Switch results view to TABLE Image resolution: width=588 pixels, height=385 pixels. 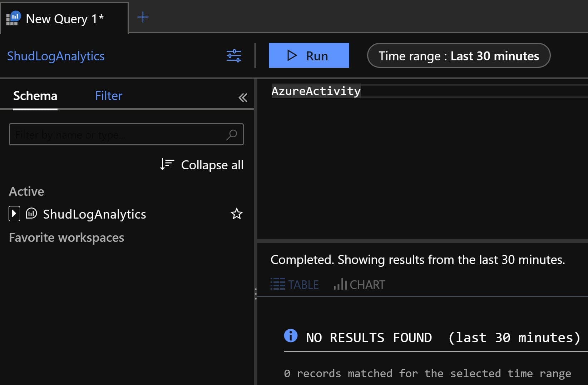coord(295,284)
